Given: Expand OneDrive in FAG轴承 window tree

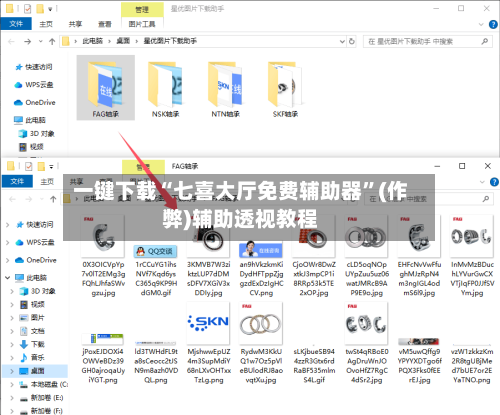Looking at the screenshot, I should click(7, 260).
